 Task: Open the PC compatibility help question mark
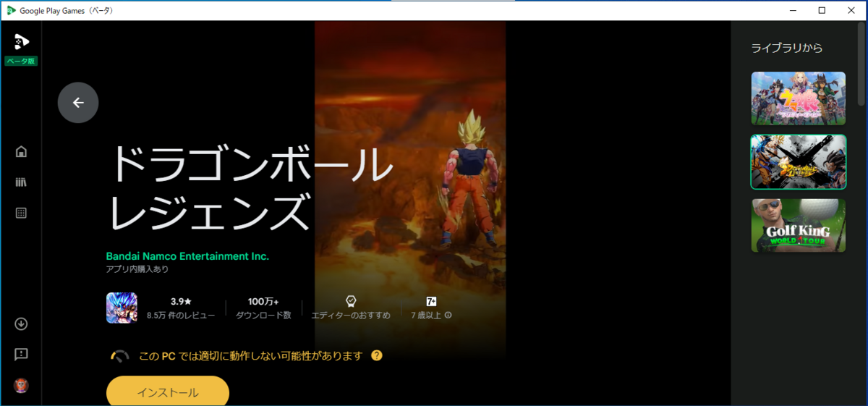(x=376, y=355)
